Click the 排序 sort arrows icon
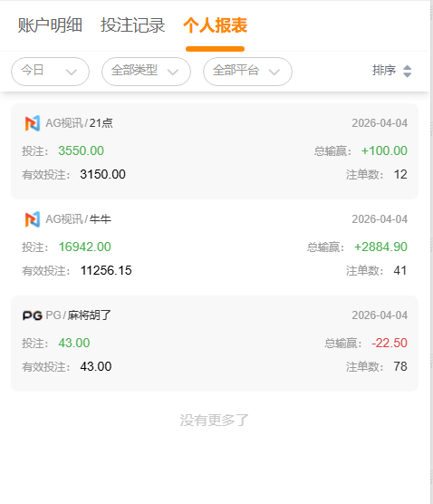 click(x=408, y=71)
